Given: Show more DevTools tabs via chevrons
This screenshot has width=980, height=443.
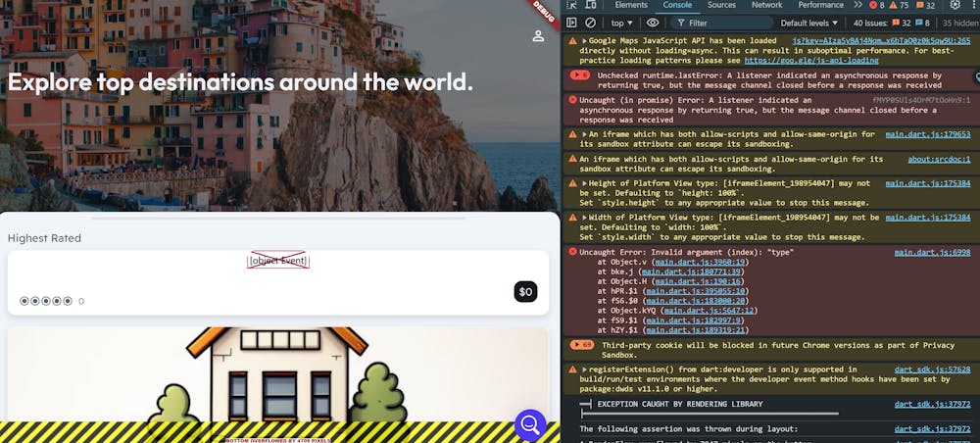Looking at the screenshot, I should 857,5.
